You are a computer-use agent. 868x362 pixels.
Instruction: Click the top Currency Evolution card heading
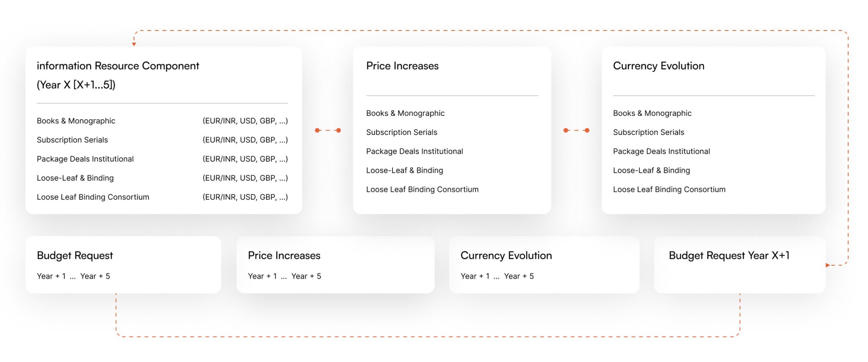point(659,66)
